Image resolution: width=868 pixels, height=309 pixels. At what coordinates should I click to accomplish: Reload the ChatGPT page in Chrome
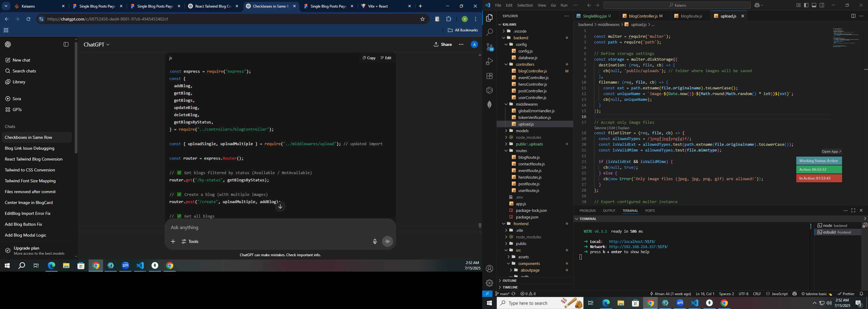28,19
